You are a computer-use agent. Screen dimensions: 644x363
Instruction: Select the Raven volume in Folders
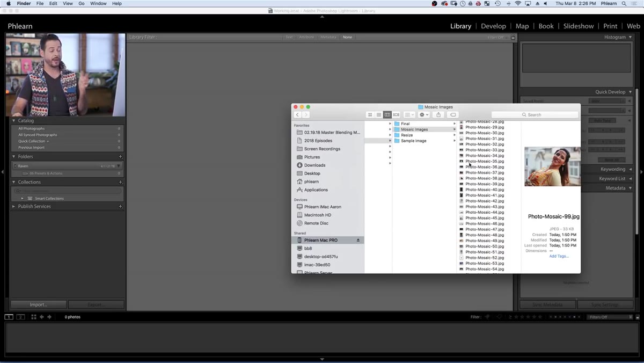[x=67, y=166]
